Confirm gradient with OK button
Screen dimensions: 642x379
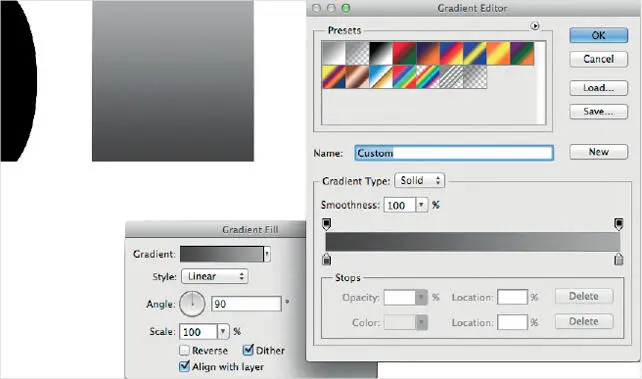click(598, 35)
